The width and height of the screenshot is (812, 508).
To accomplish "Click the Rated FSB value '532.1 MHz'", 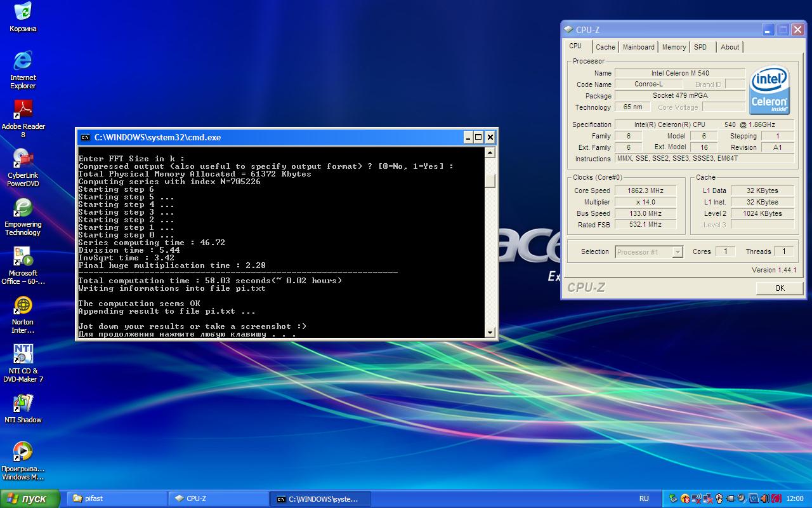I will [645, 225].
